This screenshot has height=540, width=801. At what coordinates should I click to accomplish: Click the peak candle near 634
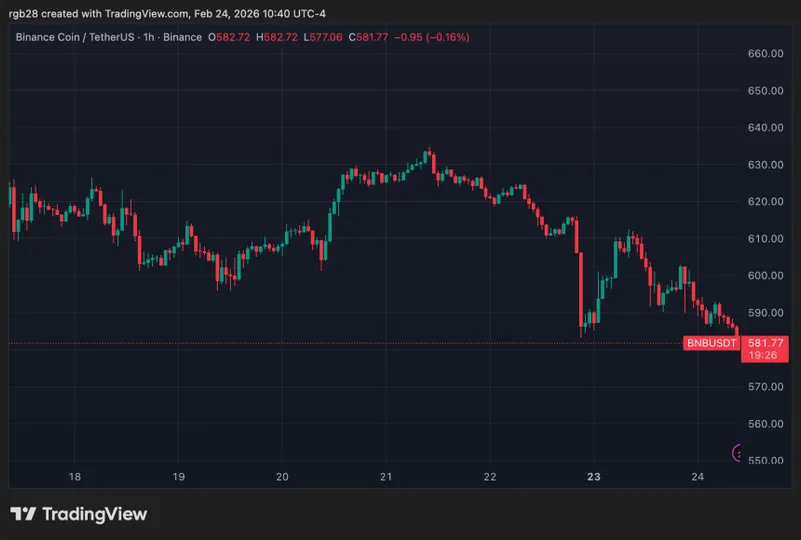click(429, 153)
